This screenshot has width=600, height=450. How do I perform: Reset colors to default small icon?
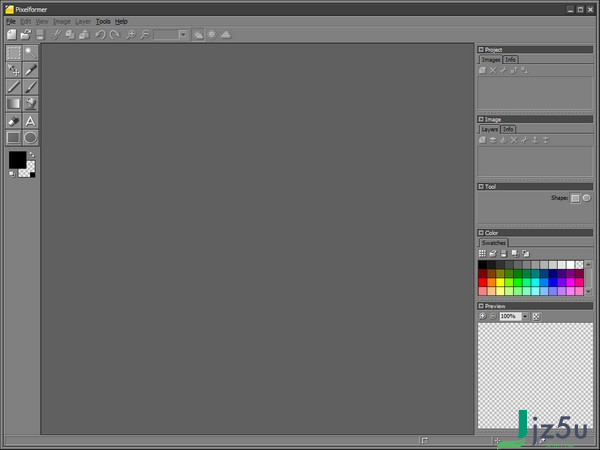pos(12,174)
